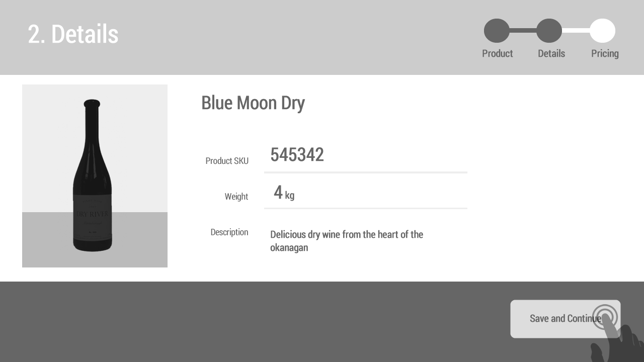Click the Product label in progress tracker

point(497,54)
